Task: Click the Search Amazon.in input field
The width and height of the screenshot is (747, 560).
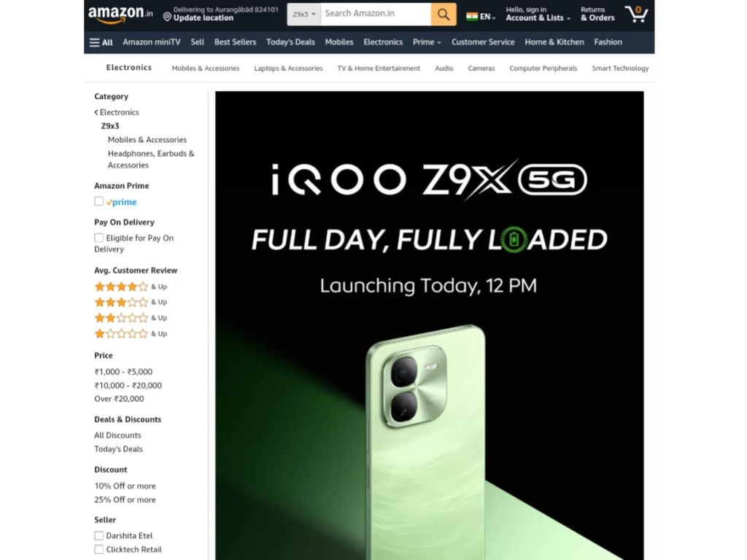Action: (376, 15)
